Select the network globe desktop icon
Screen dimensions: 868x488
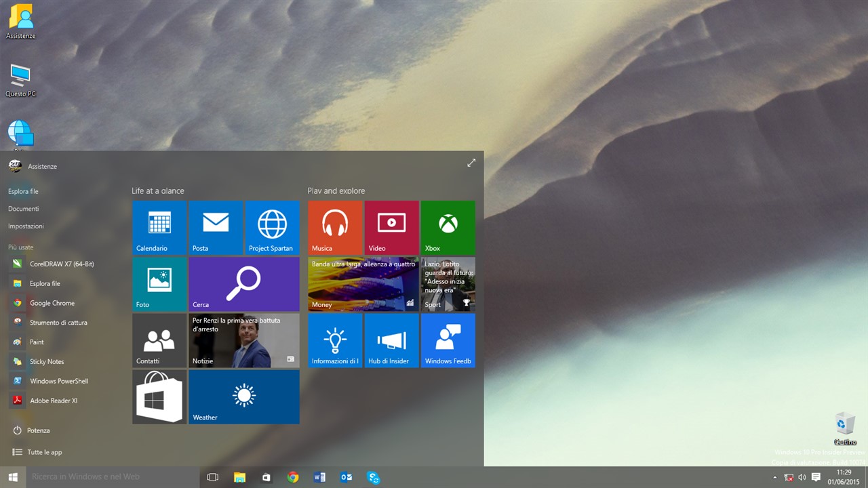pyautogui.click(x=20, y=135)
